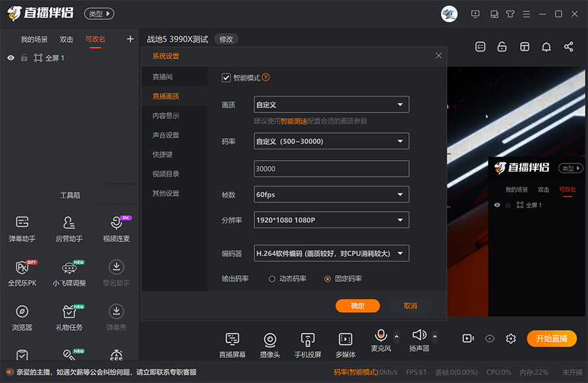
Task: Switch to 直播间 settings tab
Action: (175, 77)
